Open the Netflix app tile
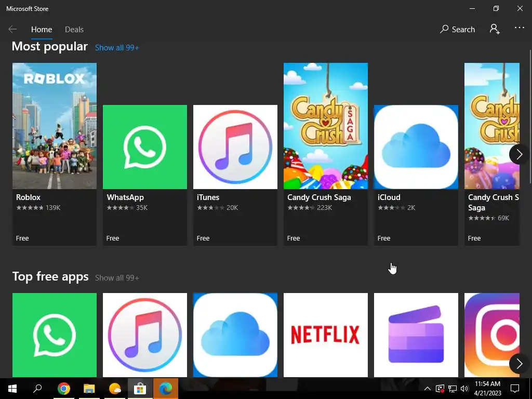 326,335
